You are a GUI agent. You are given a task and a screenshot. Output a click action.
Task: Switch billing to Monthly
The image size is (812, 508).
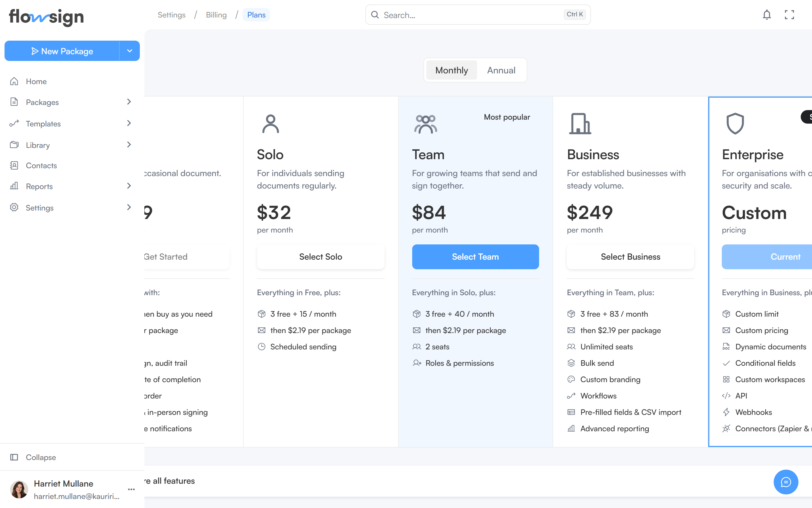click(x=451, y=70)
